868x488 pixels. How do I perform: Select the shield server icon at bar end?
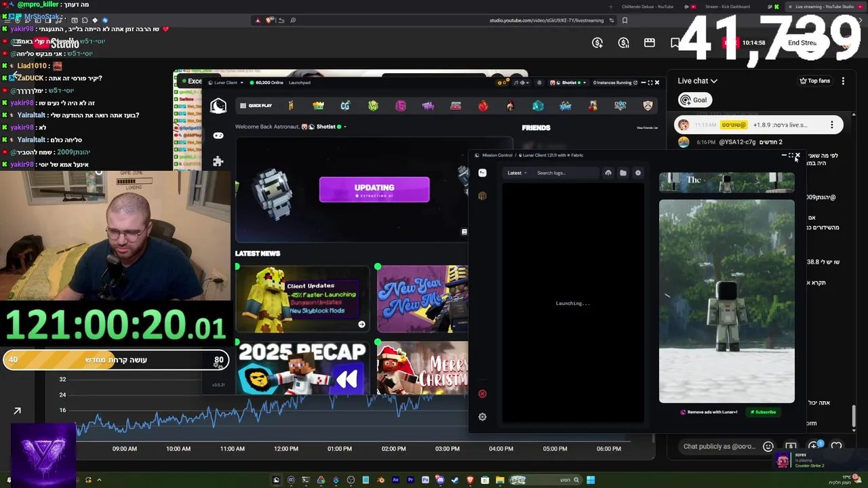coord(648,106)
